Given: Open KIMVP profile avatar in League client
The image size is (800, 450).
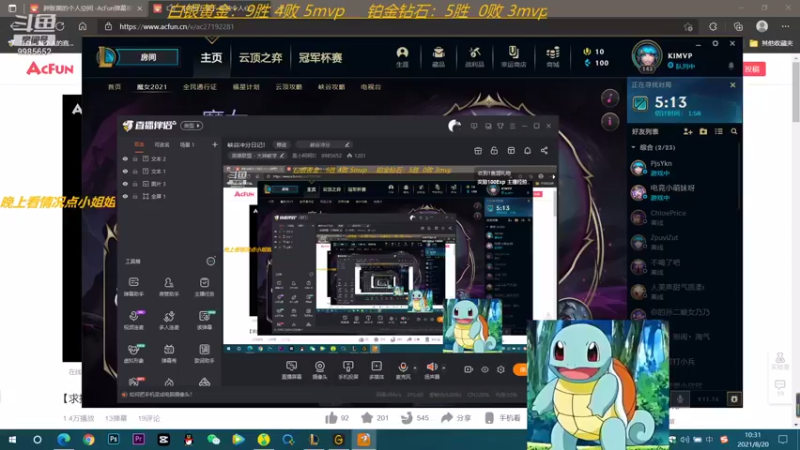Looking at the screenshot, I should pyautogui.click(x=646, y=56).
